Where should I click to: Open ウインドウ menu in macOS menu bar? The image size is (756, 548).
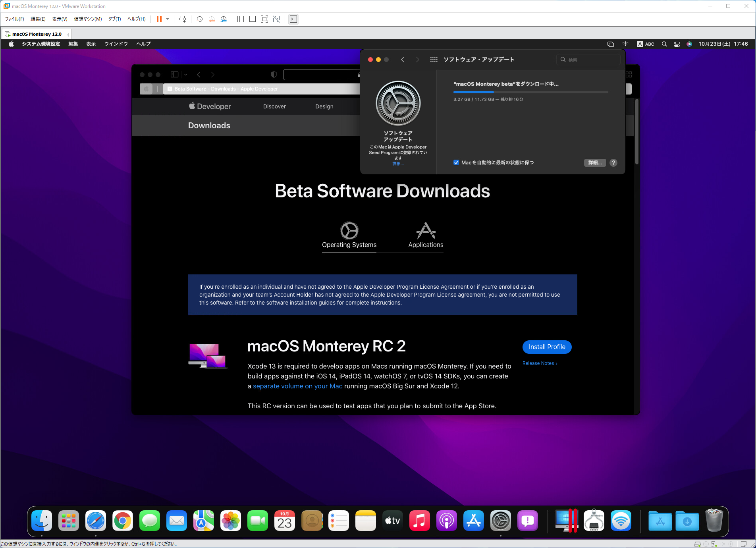pyautogui.click(x=116, y=44)
